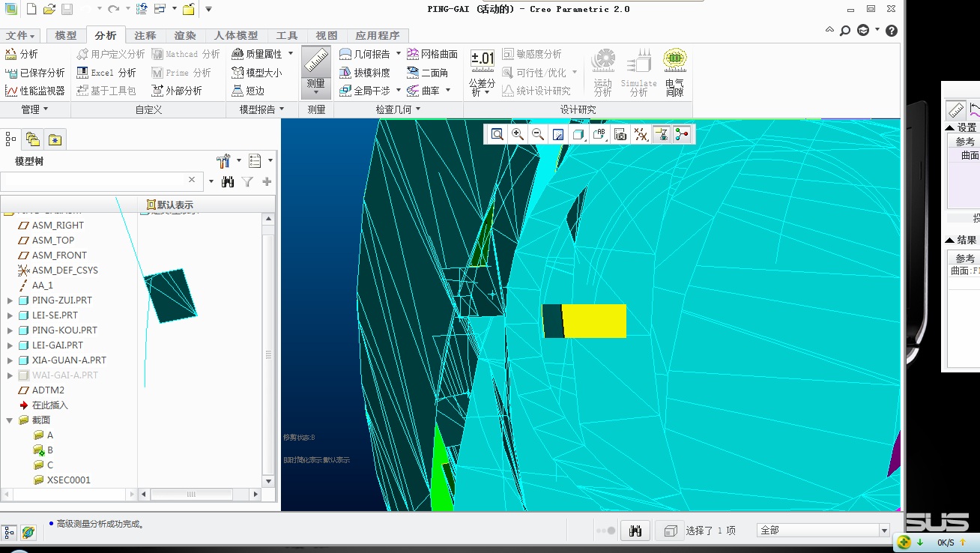Expand 检查几何 group dropdown

pos(398,109)
